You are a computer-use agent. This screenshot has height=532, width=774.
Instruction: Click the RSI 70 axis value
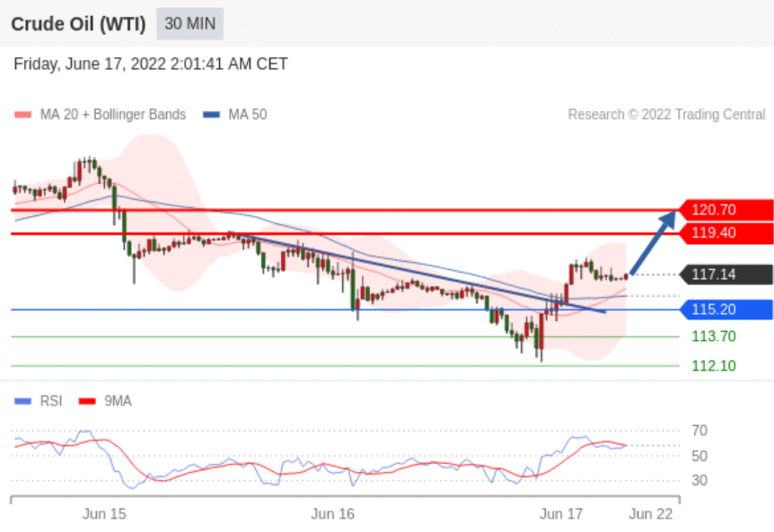(x=699, y=431)
